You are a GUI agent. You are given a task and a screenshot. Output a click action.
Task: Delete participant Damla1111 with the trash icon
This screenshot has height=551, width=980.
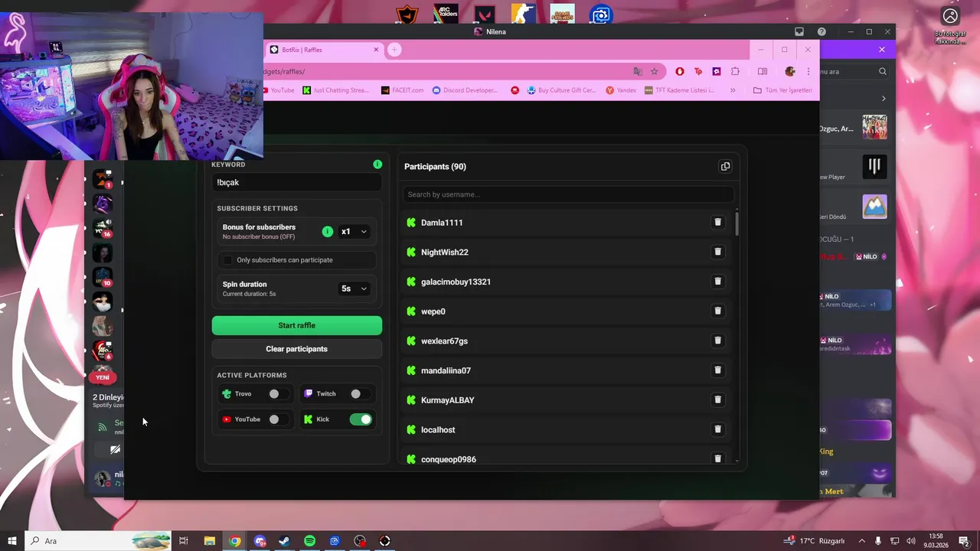tap(717, 222)
